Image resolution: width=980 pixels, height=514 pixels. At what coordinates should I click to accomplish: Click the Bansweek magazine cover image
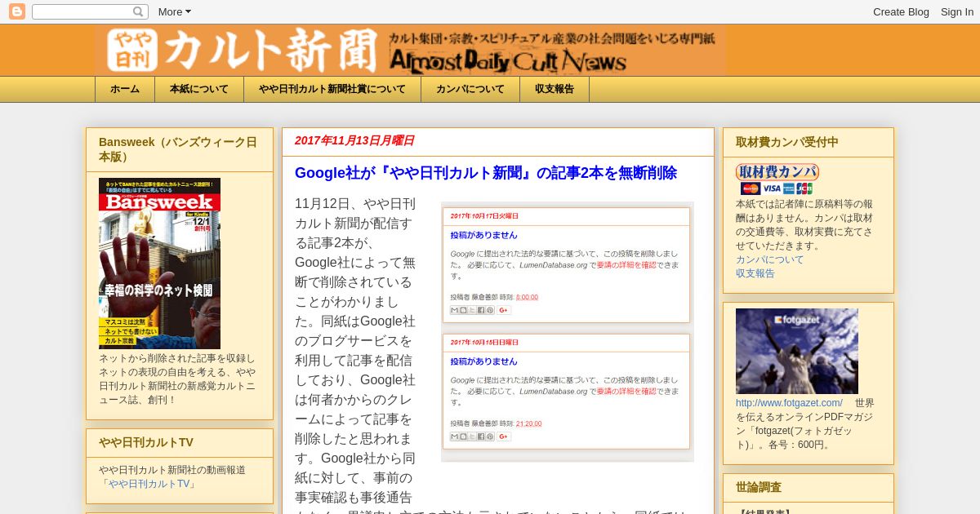coord(159,264)
